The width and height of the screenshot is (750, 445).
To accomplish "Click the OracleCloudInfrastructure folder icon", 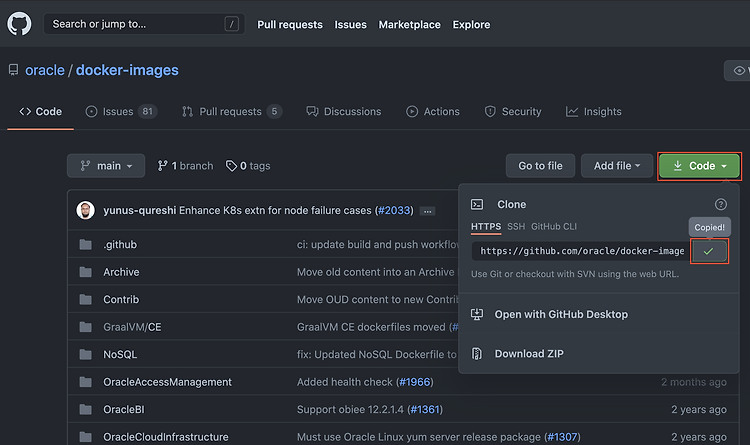I will pos(86,437).
